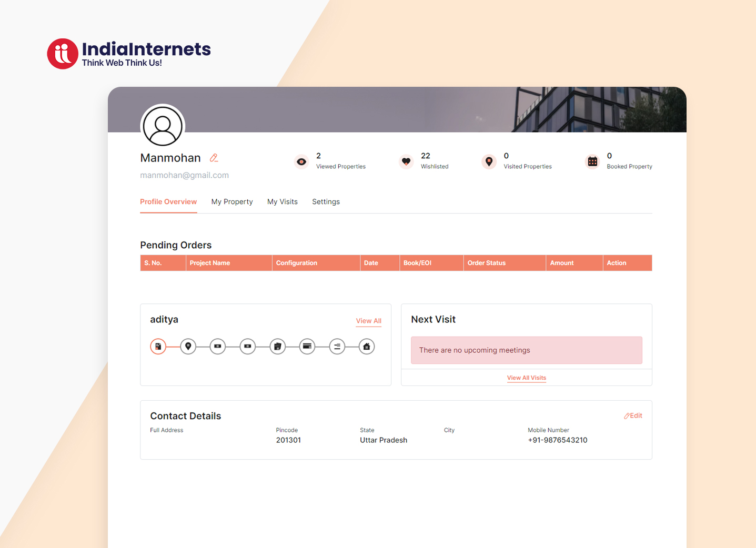Select the location pin step in aditya tracker
756x548 pixels.
point(188,347)
